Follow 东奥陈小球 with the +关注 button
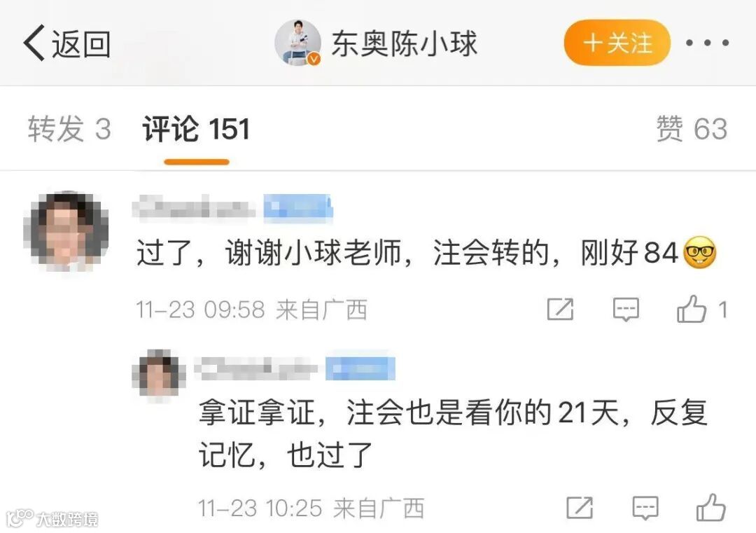 pos(617,43)
